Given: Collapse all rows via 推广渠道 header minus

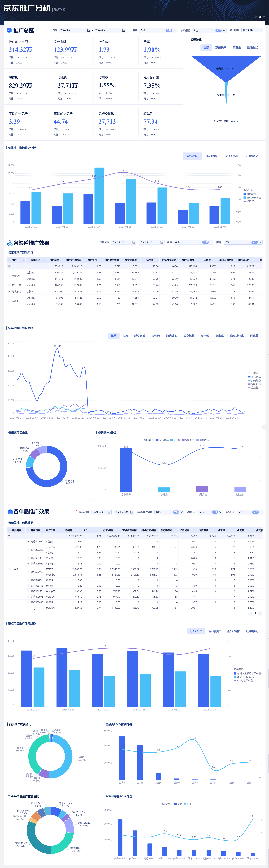Looking at the screenshot, I should pyautogui.click(x=9, y=260).
